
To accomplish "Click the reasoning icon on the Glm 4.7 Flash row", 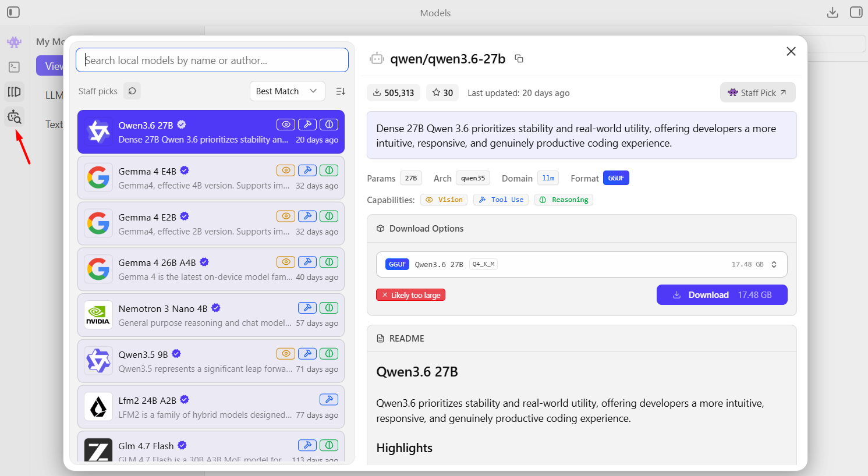I will (x=329, y=445).
